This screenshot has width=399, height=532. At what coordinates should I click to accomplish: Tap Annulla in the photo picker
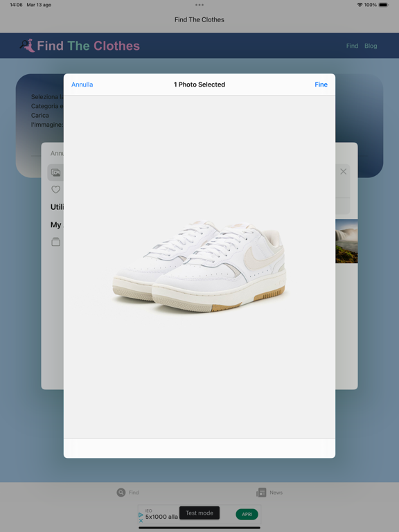click(82, 85)
